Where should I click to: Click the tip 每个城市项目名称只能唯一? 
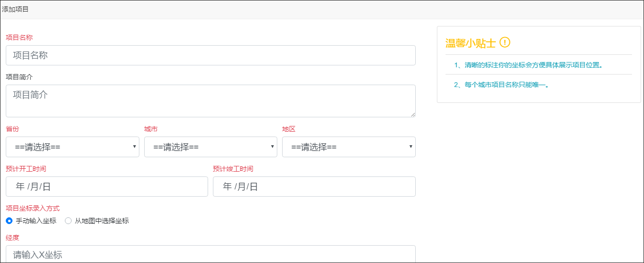click(x=501, y=85)
